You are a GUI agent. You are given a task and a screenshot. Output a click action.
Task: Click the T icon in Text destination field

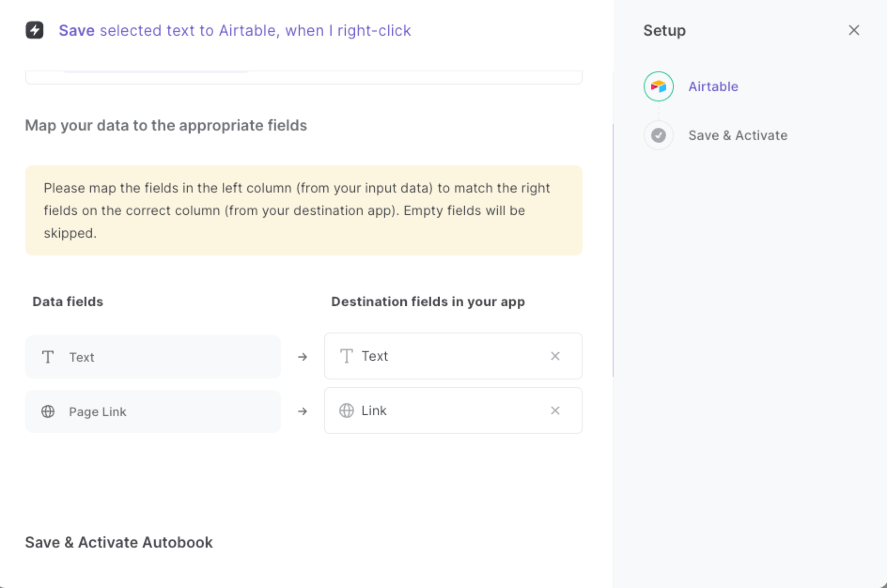pyautogui.click(x=346, y=356)
